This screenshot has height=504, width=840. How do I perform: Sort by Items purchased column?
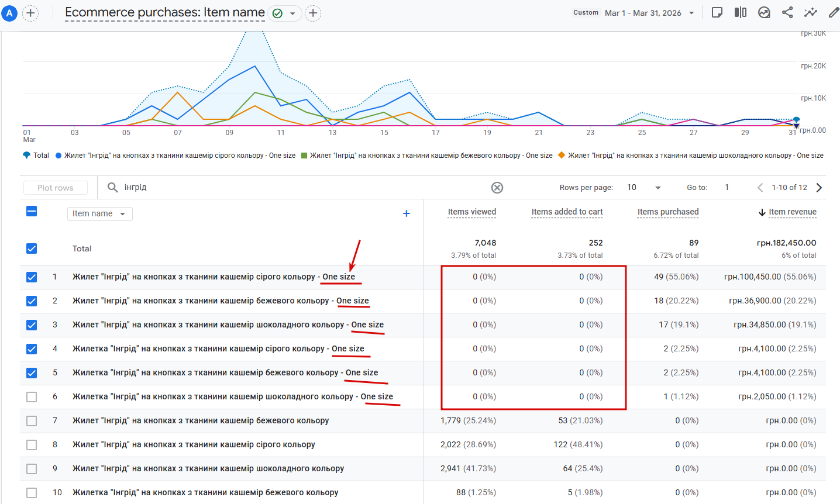point(668,212)
